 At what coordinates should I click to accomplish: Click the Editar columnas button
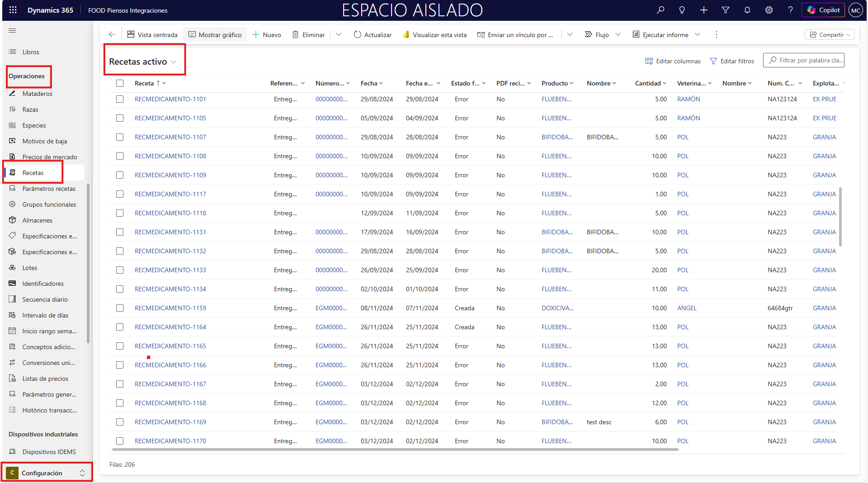coord(673,61)
